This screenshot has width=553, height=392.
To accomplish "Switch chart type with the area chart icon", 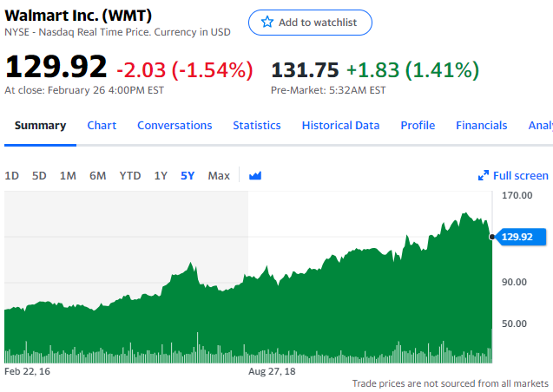I will (255, 175).
